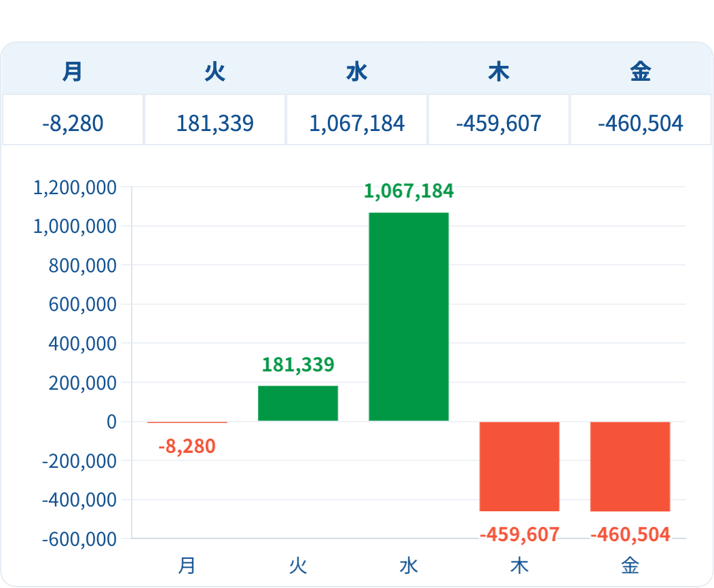Click the 600,000 y-axis label
This screenshot has width=714, height=588.
(x=82, y=304)
